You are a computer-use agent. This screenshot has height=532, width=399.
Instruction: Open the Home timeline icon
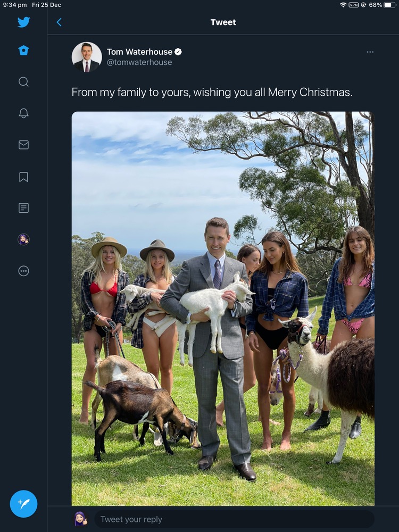pyautogui.click(x=23, y=51)
